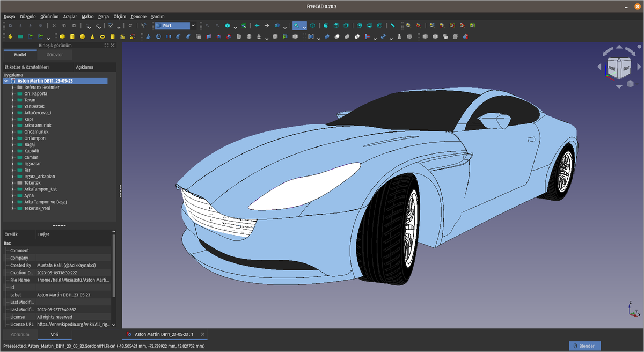
Task: Click the Boolean Cut icon
Action: tap(337, 36)
